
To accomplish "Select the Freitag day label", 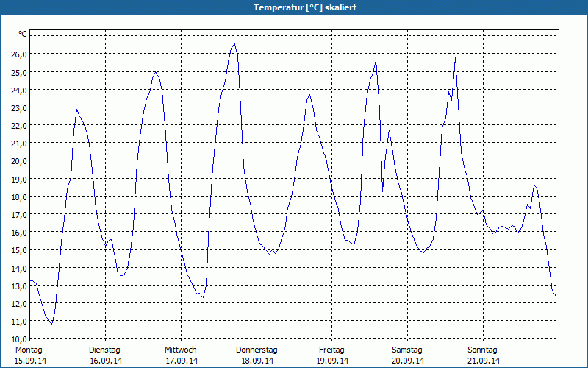I will pos(332,350).
